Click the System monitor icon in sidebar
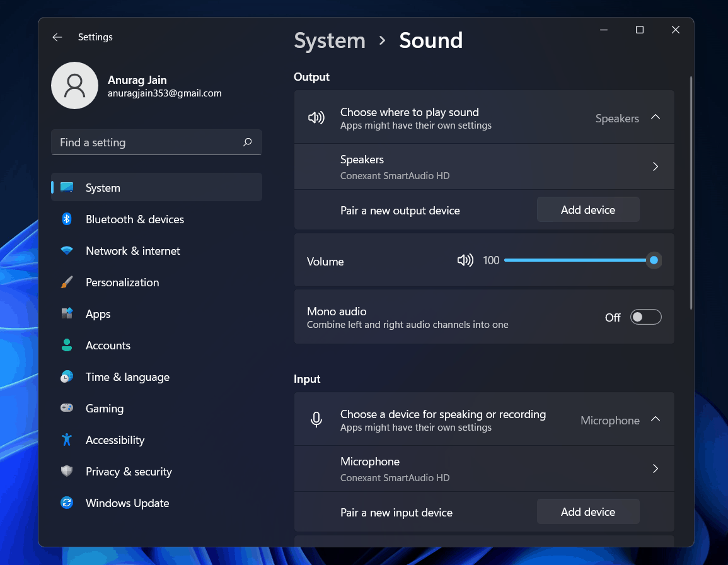Image resolution: width=728 pixels, height=565 pixels. pos(67,187)
